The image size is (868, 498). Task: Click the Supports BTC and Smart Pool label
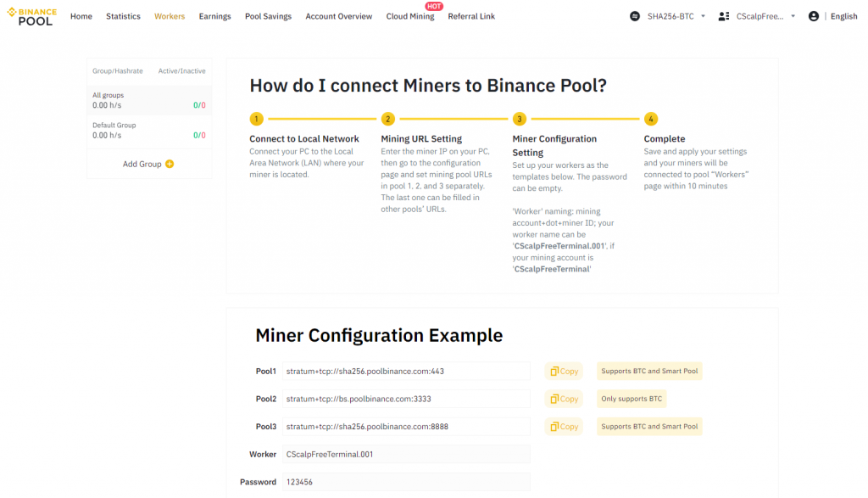click(648, 371)
